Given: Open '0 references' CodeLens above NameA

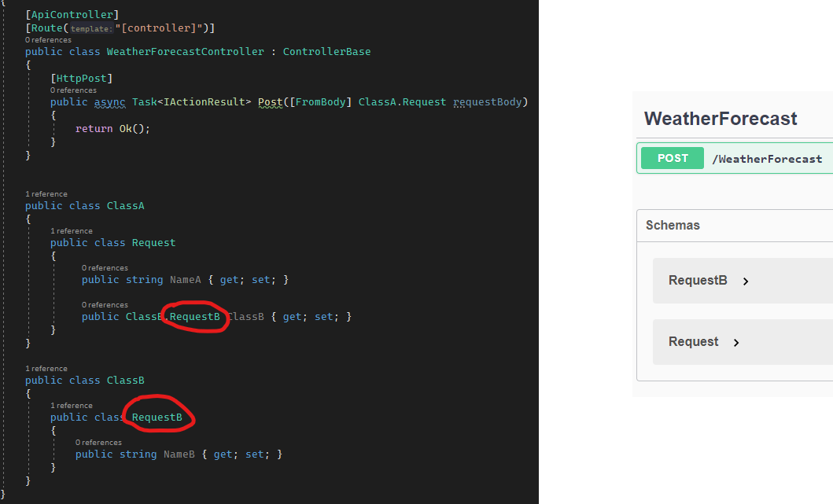Looking at the screenshot, I should point(105,267).
